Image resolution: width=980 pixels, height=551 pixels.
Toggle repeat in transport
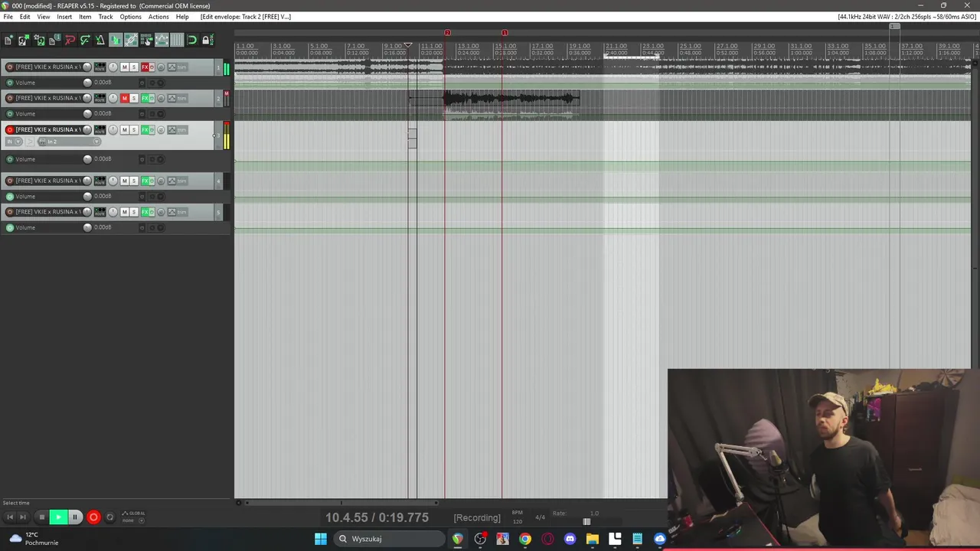(109, 517)
